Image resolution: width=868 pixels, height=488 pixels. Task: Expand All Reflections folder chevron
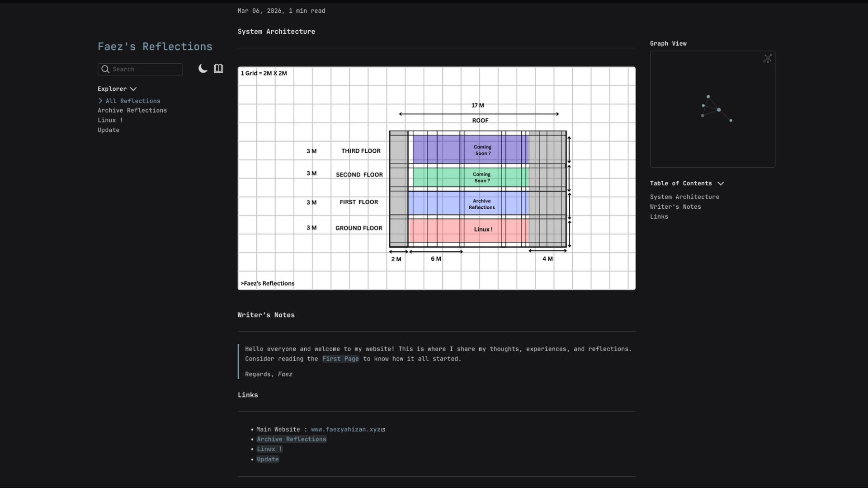point(100,101)
